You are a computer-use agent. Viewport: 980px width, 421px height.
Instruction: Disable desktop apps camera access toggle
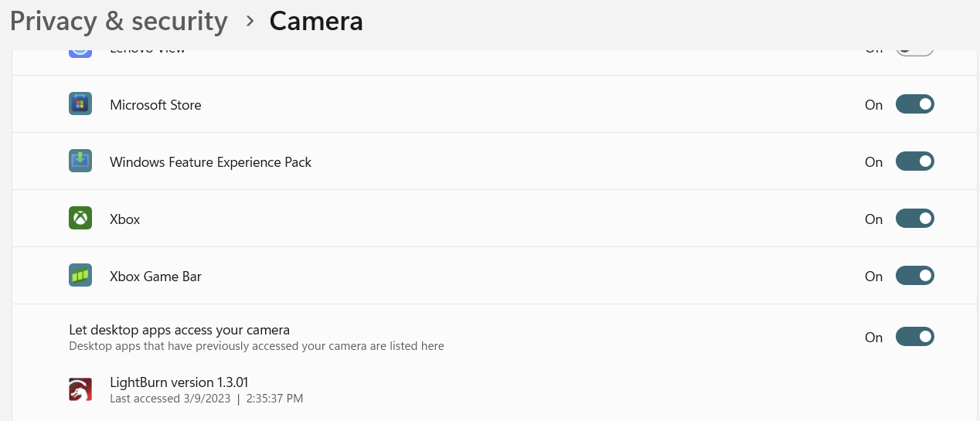(x=914, y=337)
